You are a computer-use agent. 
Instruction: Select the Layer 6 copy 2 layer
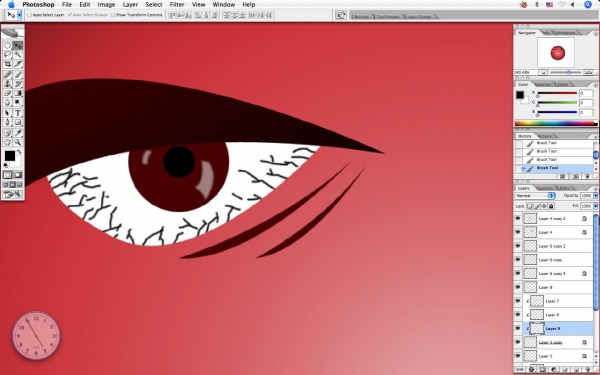click(x=557, y=246)
